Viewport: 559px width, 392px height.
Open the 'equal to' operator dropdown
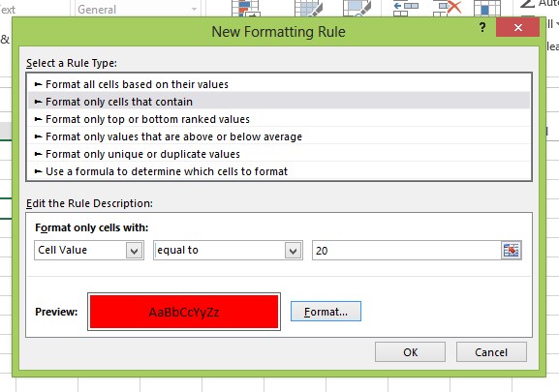[x=293, y=251]
